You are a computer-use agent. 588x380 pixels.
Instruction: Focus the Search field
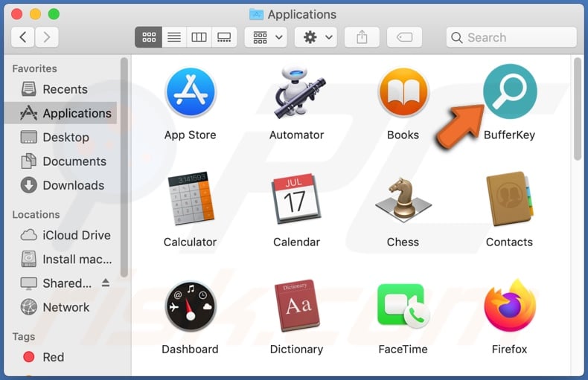click(511, 37)
